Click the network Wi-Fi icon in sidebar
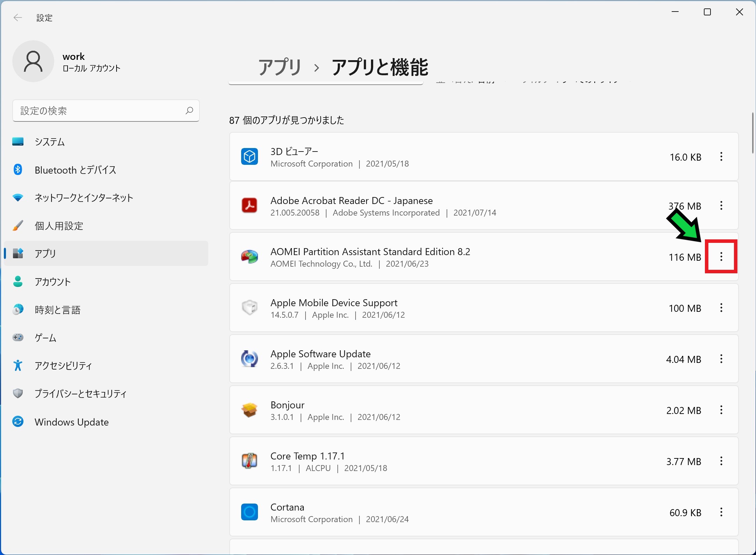Viewport: 756px width, 555px height. 18,198
